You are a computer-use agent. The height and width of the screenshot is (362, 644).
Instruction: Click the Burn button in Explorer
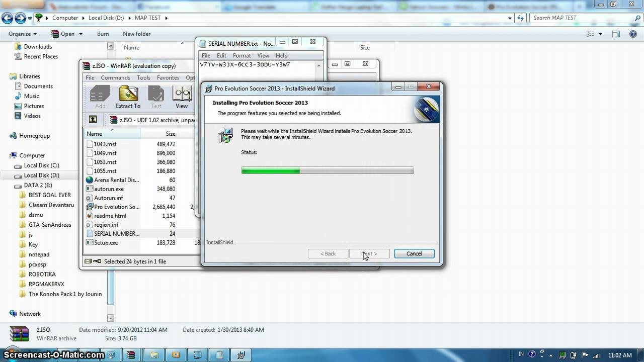pyautogui.click(x=103, y=34)
